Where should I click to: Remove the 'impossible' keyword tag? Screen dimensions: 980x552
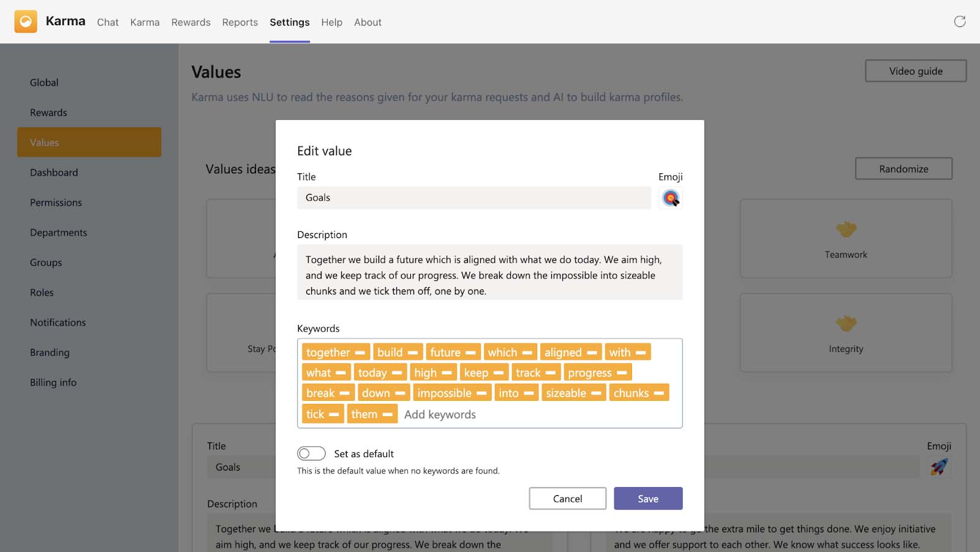click(481, 393)
